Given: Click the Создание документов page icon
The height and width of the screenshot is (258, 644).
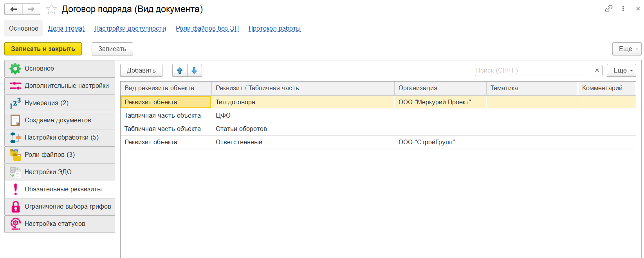Looking at the screenshot, I should click(15, 120).
